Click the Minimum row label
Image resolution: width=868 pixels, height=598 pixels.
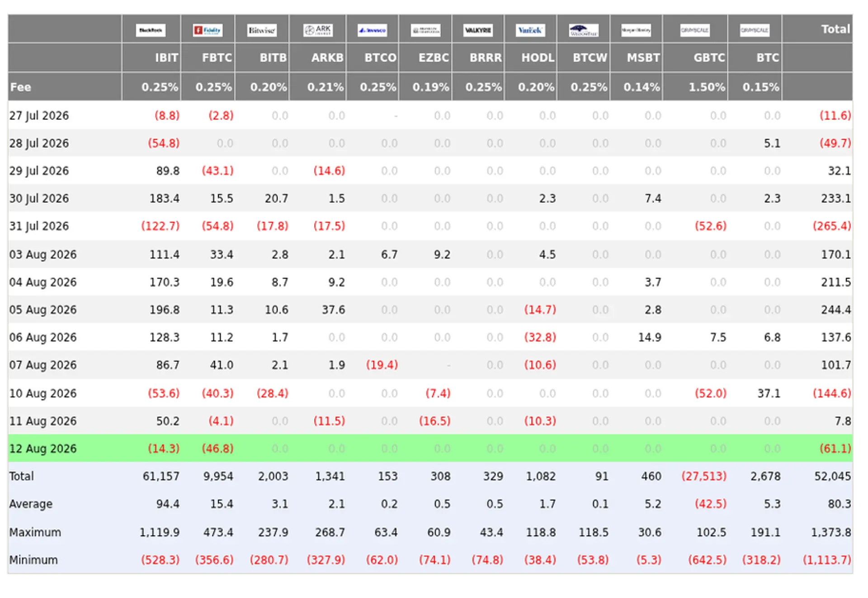point(33,560)
